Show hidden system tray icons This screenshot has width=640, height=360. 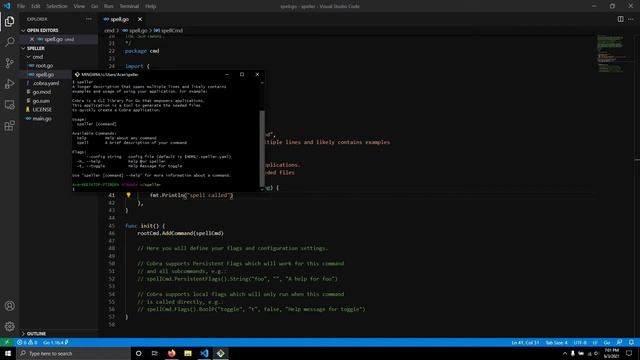point(565,353)
